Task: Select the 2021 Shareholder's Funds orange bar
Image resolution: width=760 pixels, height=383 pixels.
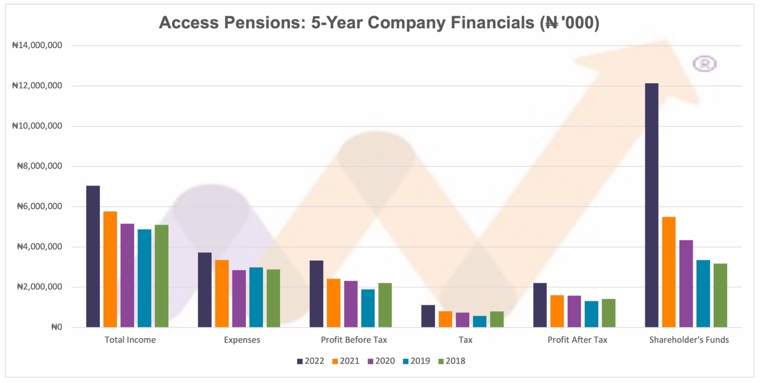Action: [x=668, y=272]
